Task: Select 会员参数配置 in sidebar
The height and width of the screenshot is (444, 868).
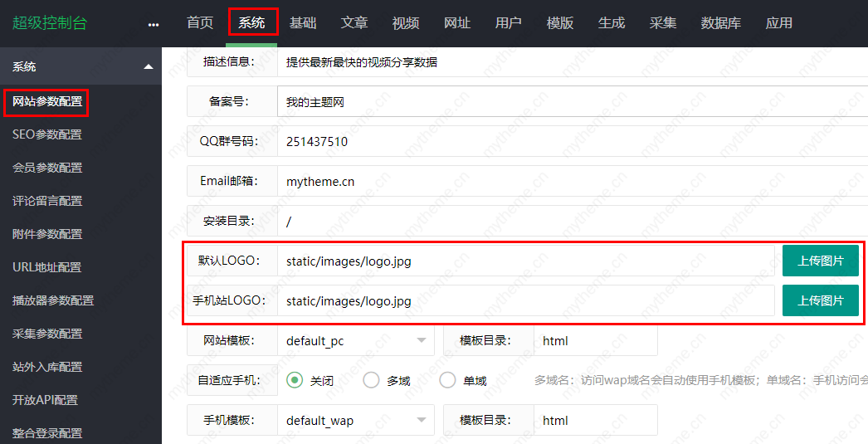Action: [47, 168]
